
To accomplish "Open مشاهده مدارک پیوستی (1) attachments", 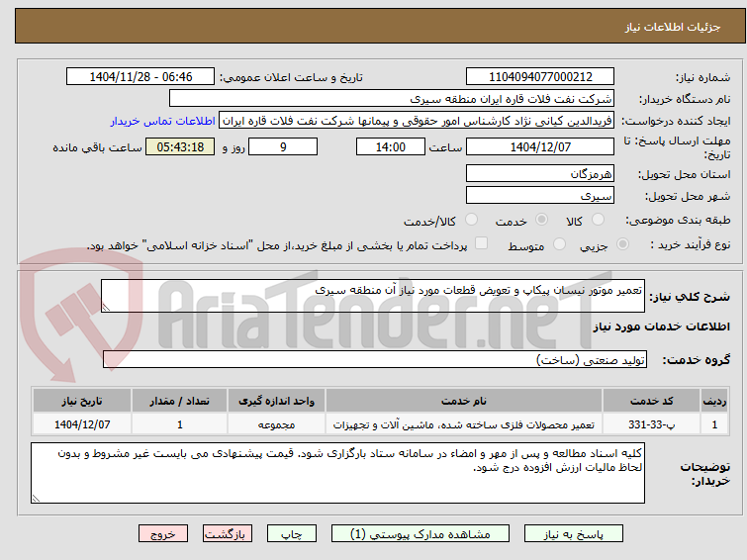I will (x=420, y=534).
